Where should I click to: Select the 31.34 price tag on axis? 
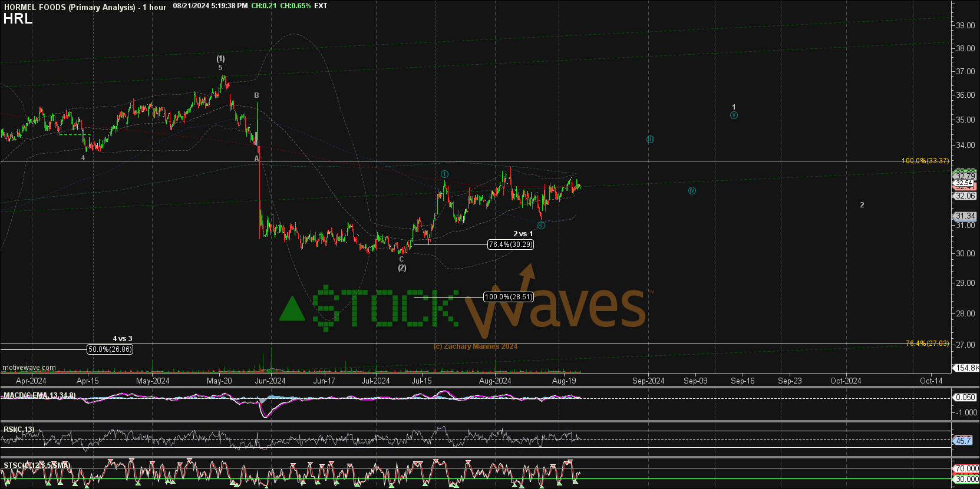[965, 216]
